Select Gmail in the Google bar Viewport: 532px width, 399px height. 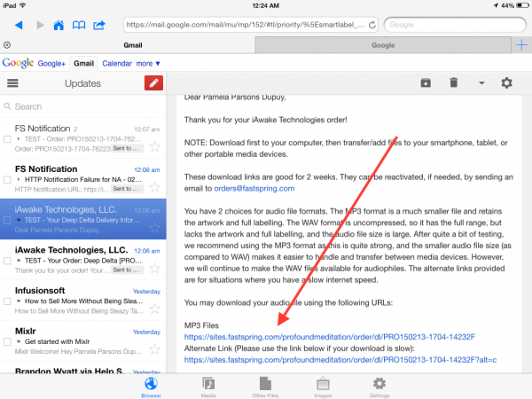[x=84, y=64]
